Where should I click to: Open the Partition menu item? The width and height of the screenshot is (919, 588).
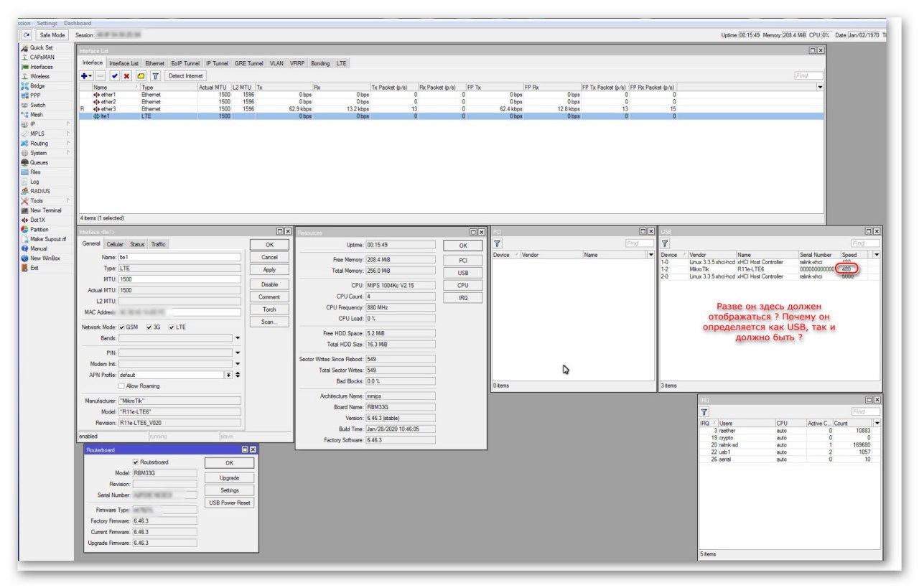(39, 229)
